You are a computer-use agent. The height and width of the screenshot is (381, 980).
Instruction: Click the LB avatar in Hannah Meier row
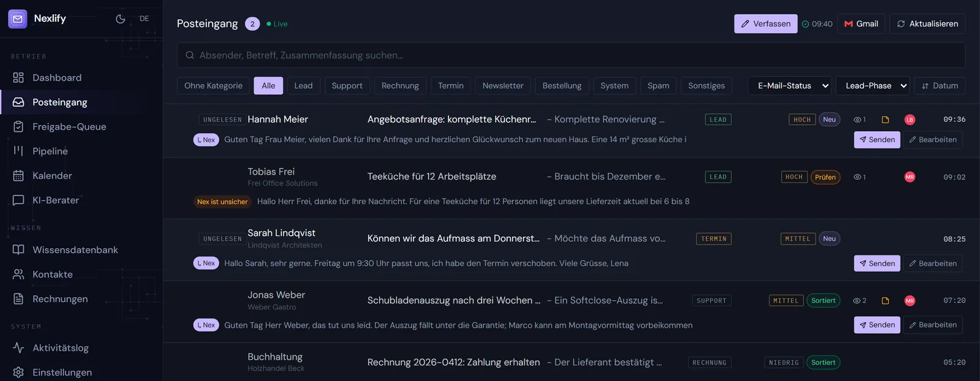coord(910,119)
